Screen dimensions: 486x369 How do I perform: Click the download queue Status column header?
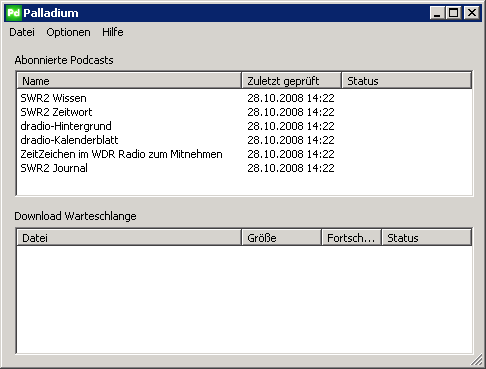click(426, 238)
